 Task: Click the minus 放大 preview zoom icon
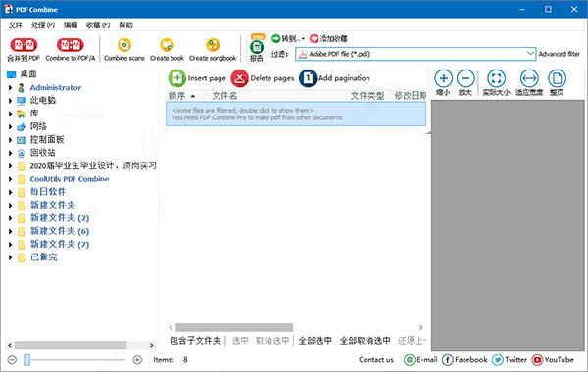[465, 78]
